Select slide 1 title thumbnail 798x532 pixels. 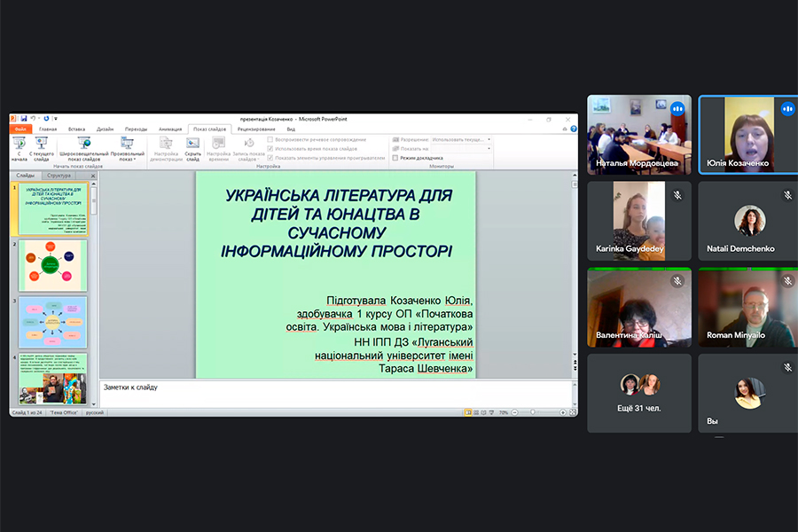pyautogui.click(x=53, y=208)
